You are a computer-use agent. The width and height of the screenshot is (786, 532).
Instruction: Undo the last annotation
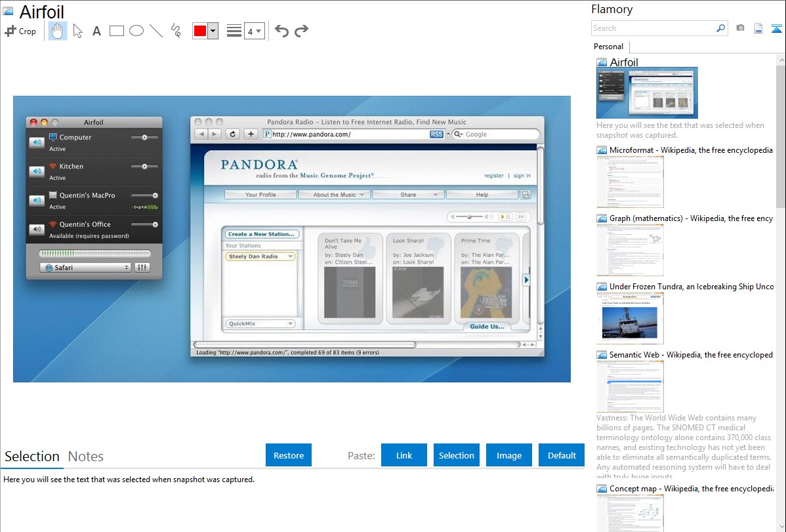[x=281, y=31]
